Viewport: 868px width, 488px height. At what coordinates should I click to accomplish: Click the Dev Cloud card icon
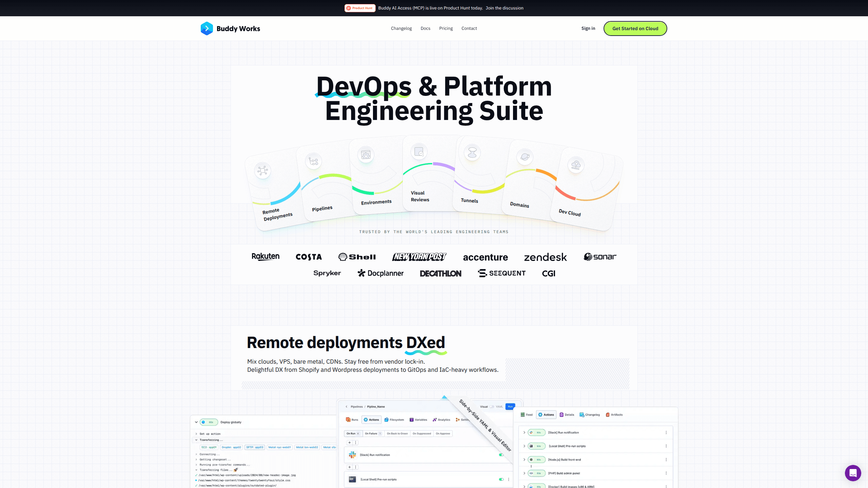576,165
